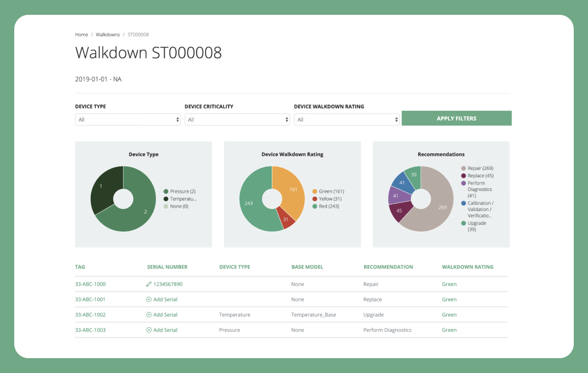
Task: Click the plus icon for tag 33-ABC-1001
Action: tap(149, 299)
